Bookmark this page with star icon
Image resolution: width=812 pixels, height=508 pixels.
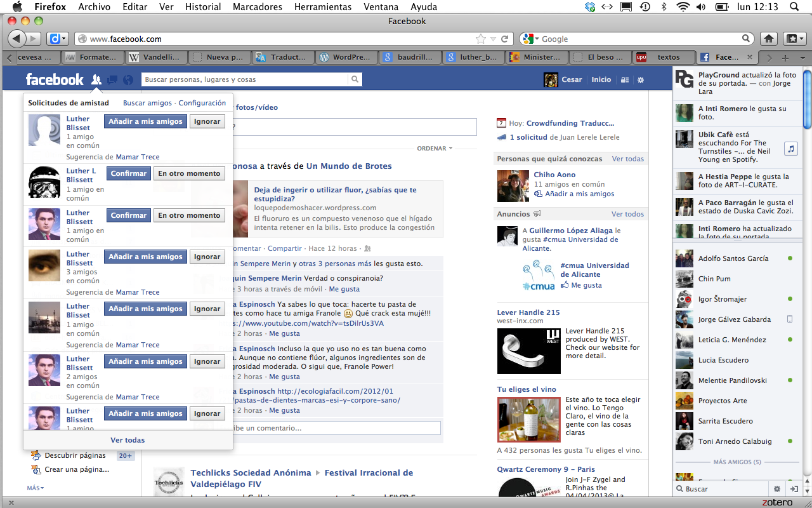coord(481,39)
